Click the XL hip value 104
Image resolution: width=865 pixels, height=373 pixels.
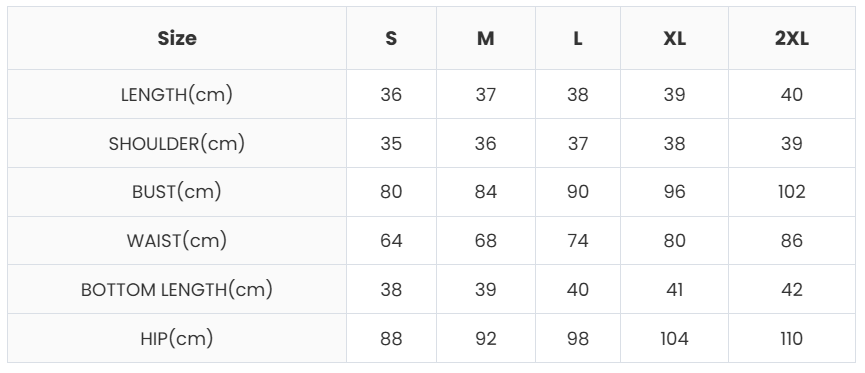674,338
